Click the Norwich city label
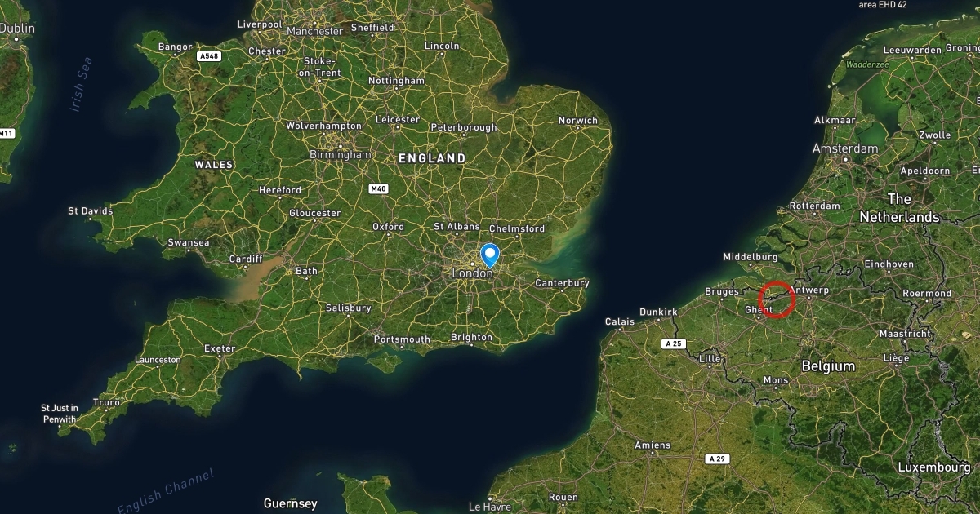980x514 pixels. point(578,121)
